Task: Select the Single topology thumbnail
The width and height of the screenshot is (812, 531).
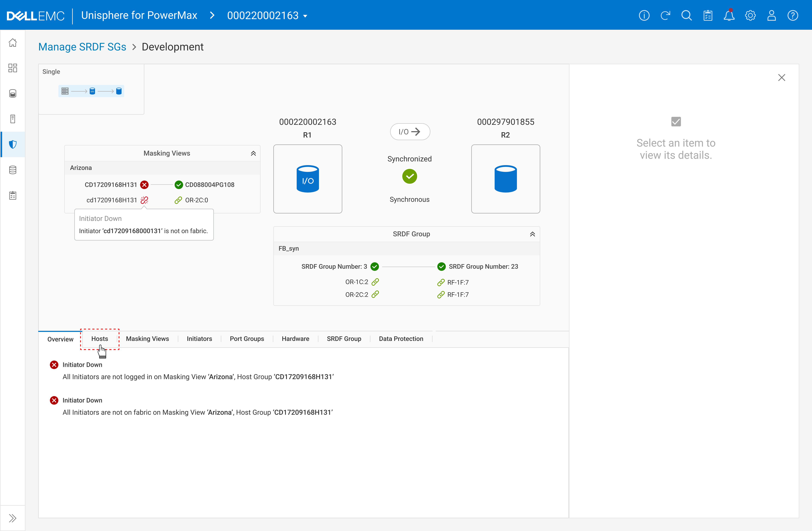Action: point(91,91)
